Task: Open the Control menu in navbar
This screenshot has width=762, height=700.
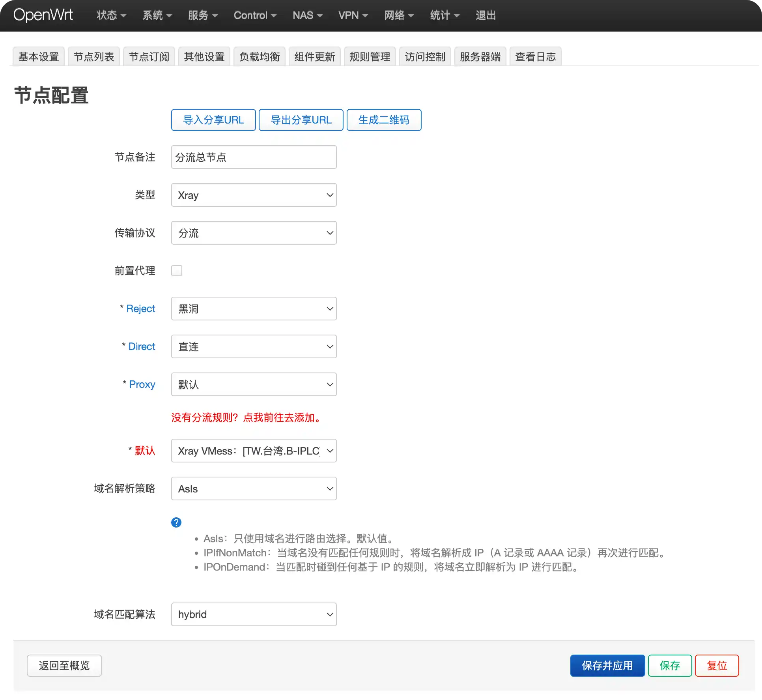Action: point(255,15)
